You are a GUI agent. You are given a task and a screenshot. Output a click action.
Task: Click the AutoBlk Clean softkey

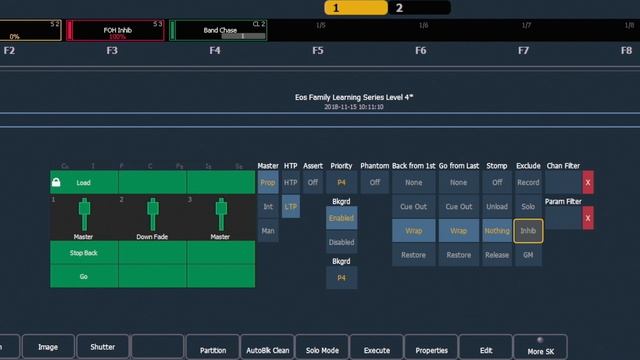267,348
